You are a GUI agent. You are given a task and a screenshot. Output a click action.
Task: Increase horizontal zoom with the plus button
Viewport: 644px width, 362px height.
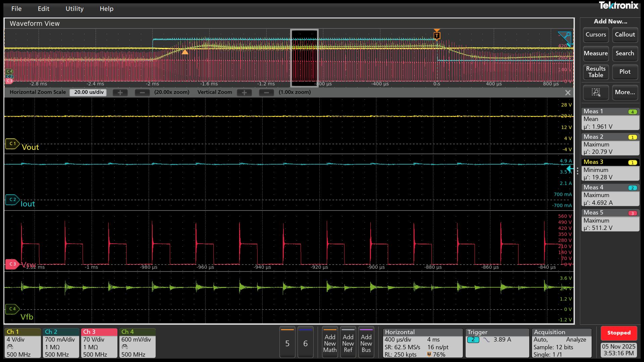(x=120, y=93)
